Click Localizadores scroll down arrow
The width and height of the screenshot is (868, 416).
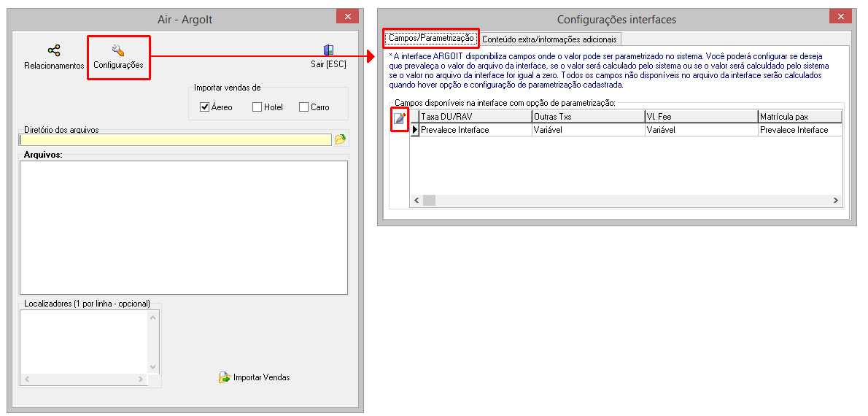(153, 367)
